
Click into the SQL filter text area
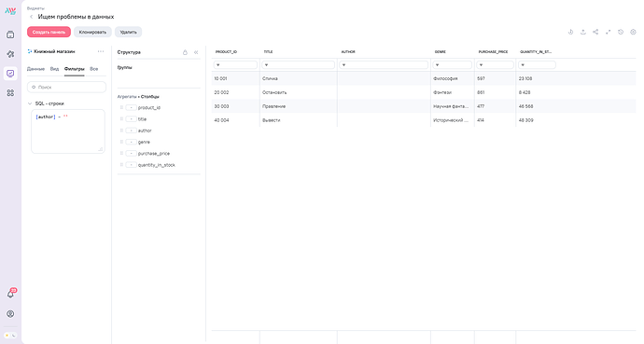coord(68,131)
